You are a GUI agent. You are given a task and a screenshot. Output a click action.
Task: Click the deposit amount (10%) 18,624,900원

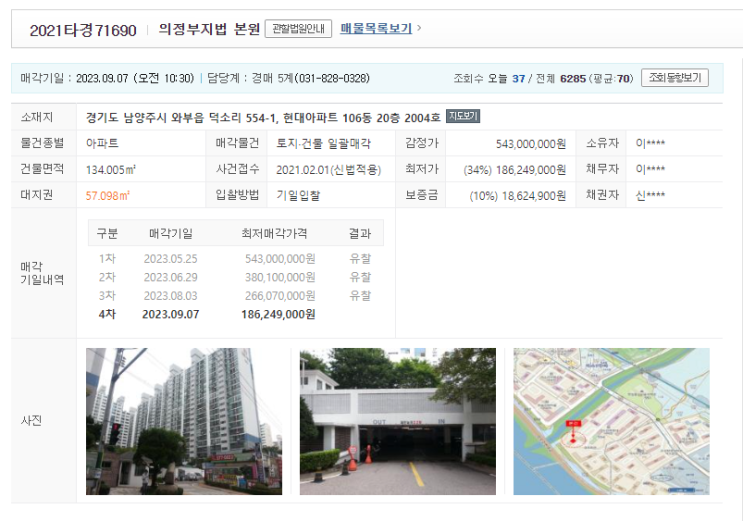(517, 196)
